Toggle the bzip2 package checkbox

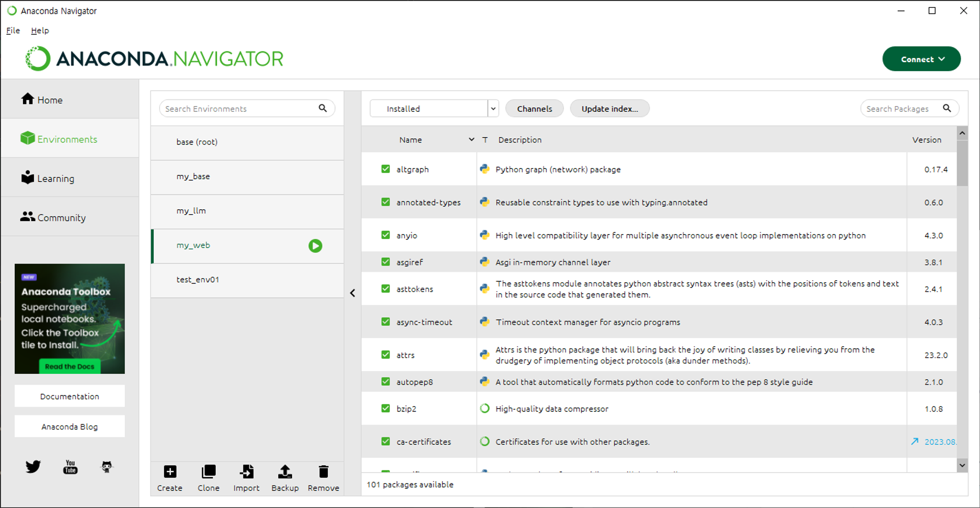(x=386, y=409)
